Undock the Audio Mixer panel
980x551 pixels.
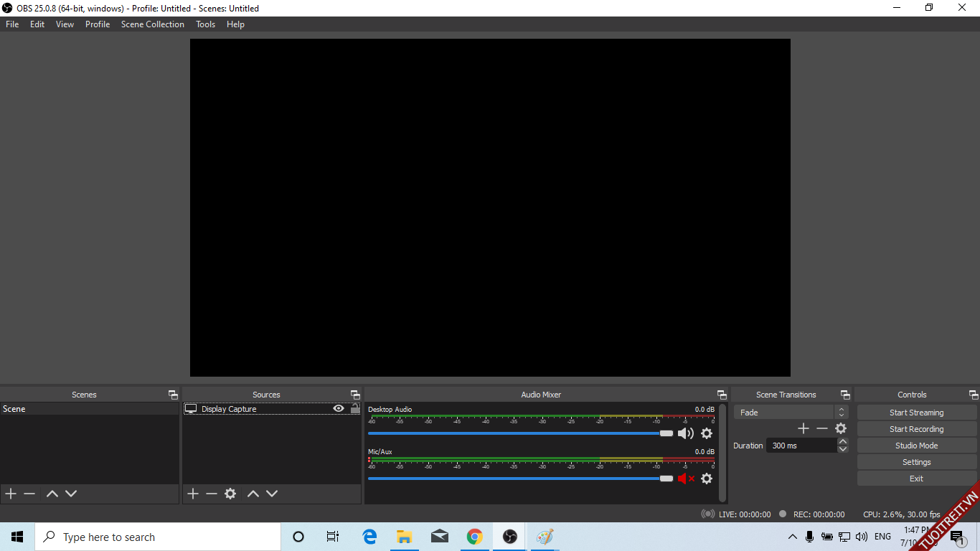722,395
